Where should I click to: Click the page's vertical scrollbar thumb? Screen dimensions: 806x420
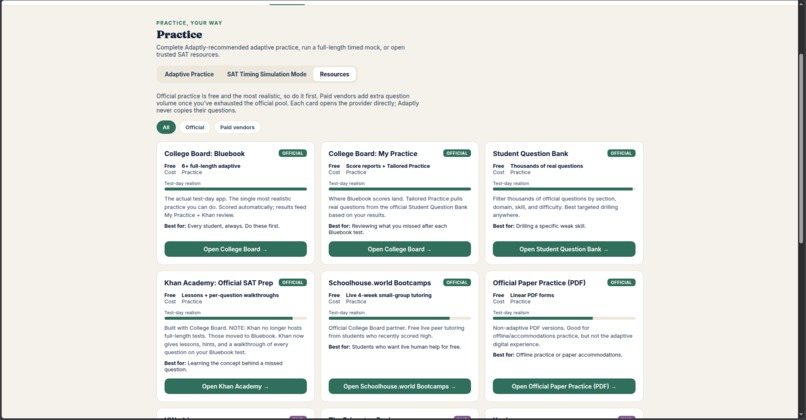pyautogui.click(x=801, y=148)
